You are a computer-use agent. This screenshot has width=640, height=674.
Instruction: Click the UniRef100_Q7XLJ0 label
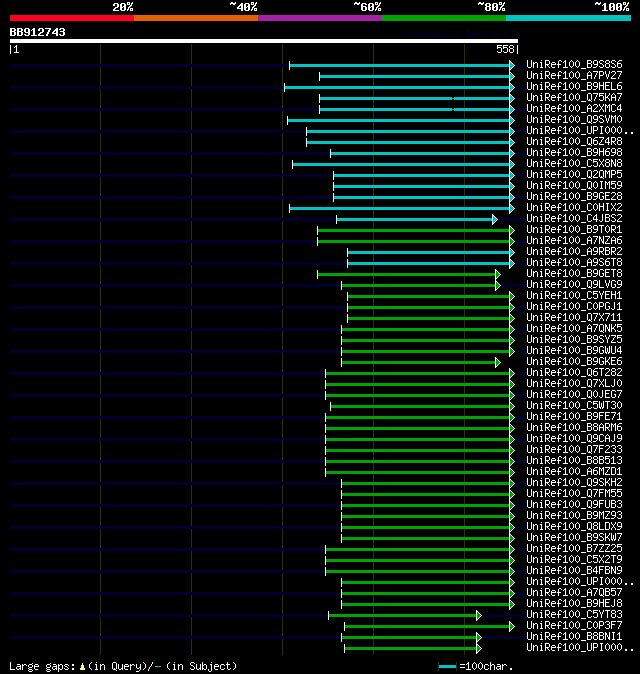pyautogui.click(x=574, y=384)
